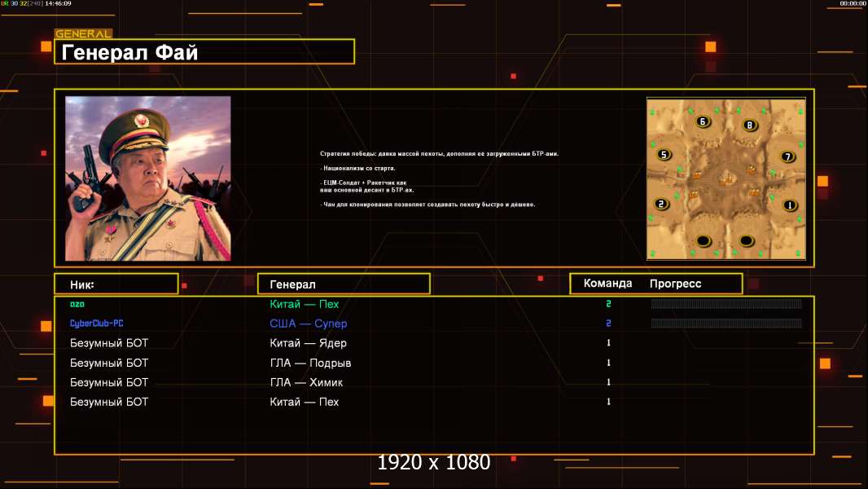Click the blue "США — Супер" general entry

pos(309,324)
